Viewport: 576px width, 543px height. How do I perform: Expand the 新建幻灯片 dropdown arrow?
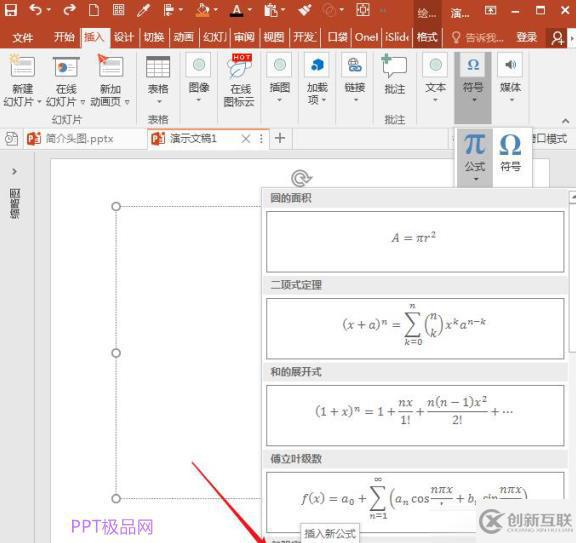[39, 102]
